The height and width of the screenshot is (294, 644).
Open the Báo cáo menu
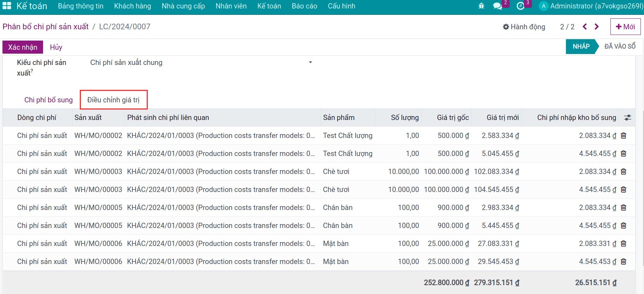pos(304,6)
